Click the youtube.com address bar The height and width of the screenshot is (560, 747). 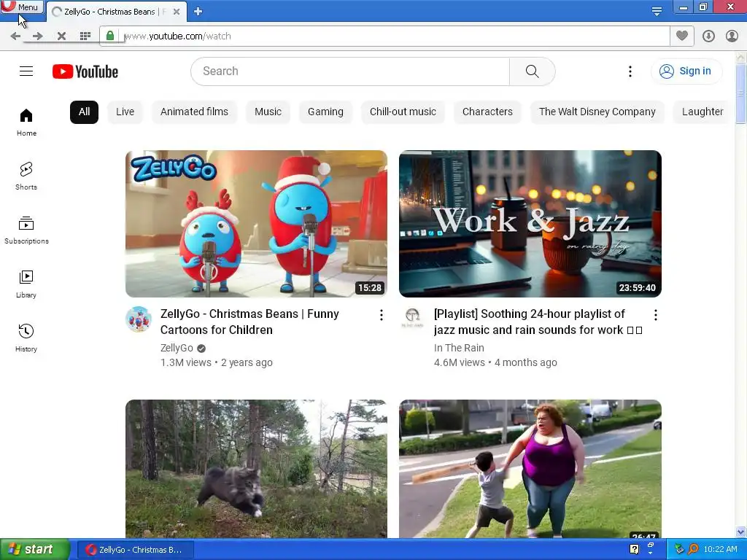tap(384, 36)
